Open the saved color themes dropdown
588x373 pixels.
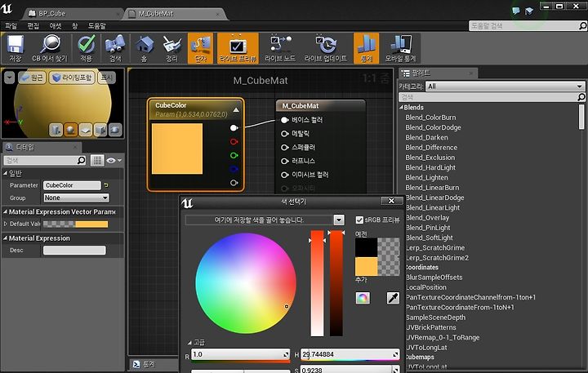(x=339, y=220)
